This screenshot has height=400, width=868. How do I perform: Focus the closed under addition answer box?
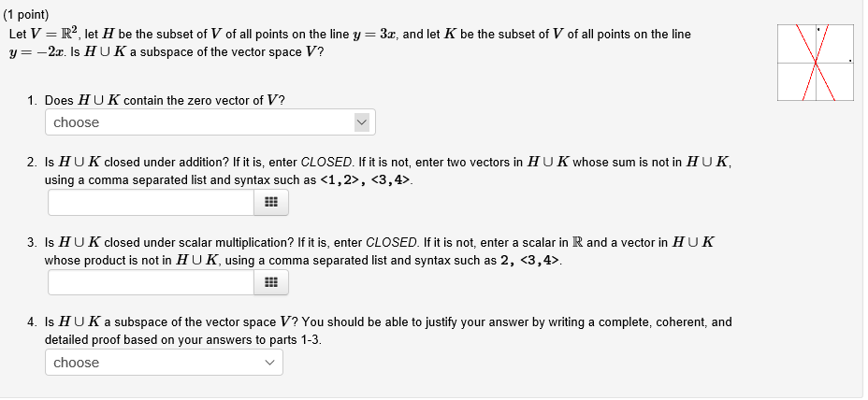[x=152, y=203]
